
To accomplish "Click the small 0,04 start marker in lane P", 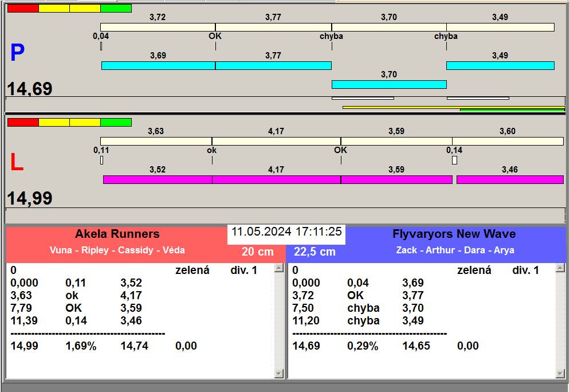I will (x=101, y=46).
